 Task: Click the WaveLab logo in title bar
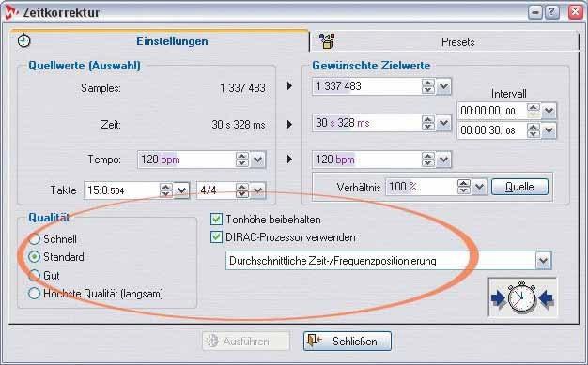click(11, 12)
